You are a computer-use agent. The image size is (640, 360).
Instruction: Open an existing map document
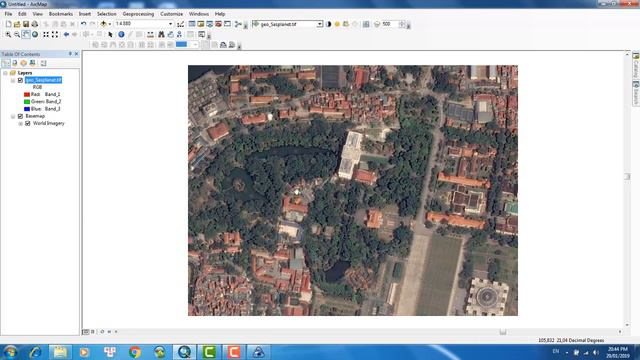pos(17,24)
